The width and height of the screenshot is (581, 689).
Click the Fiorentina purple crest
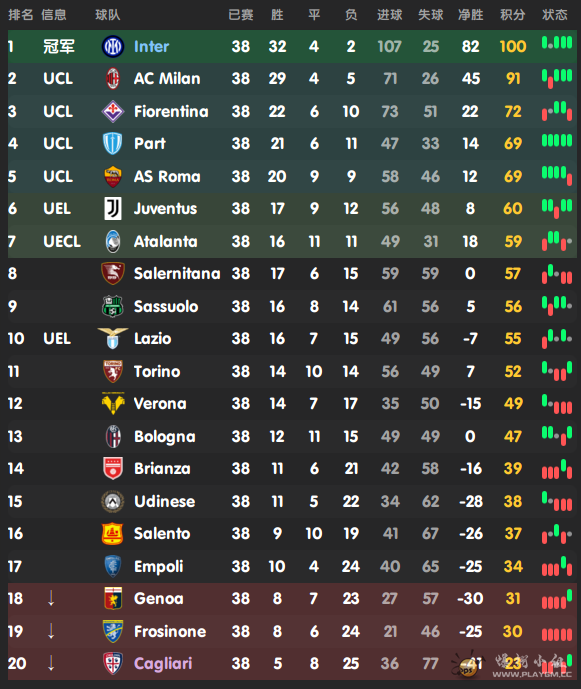(113, 111)
